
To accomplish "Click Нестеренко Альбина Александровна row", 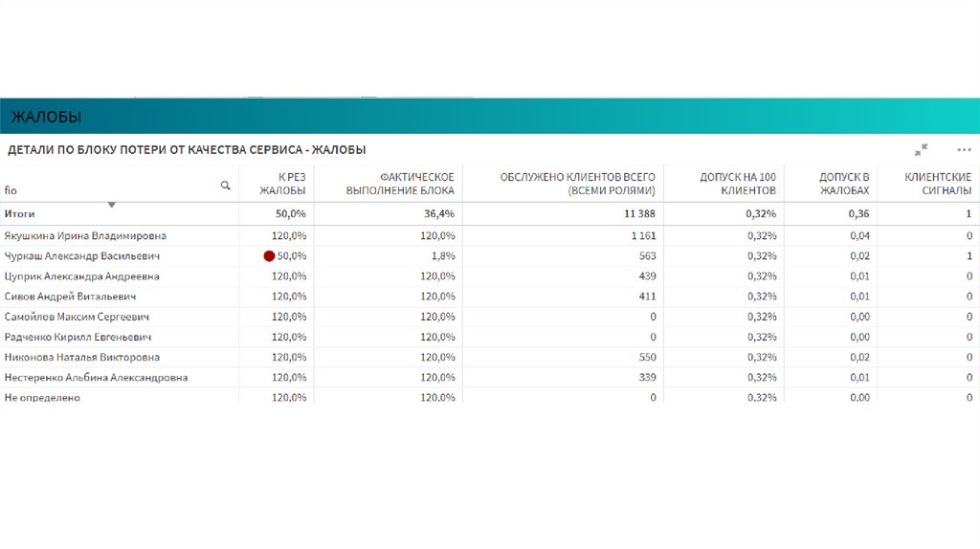I will tap(96, 377).
